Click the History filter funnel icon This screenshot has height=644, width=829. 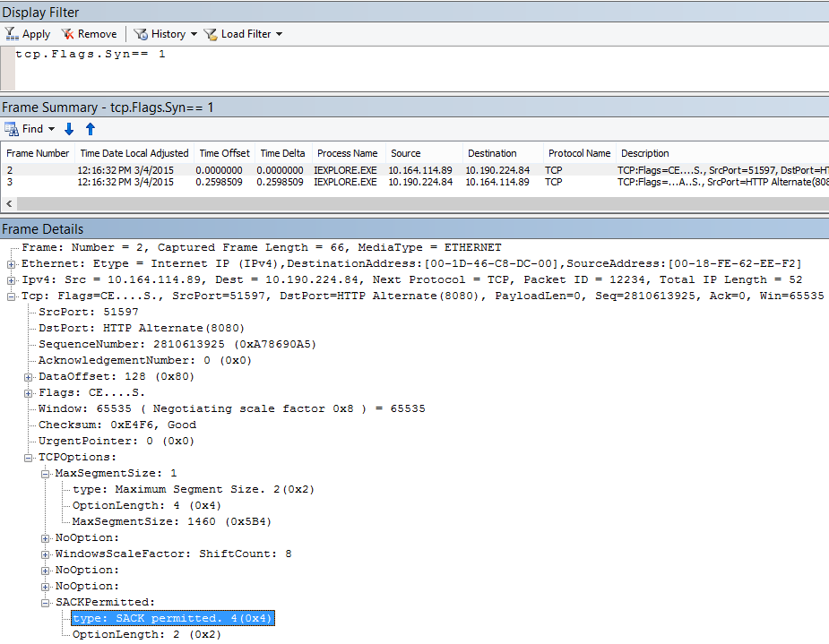coord(142,33)
